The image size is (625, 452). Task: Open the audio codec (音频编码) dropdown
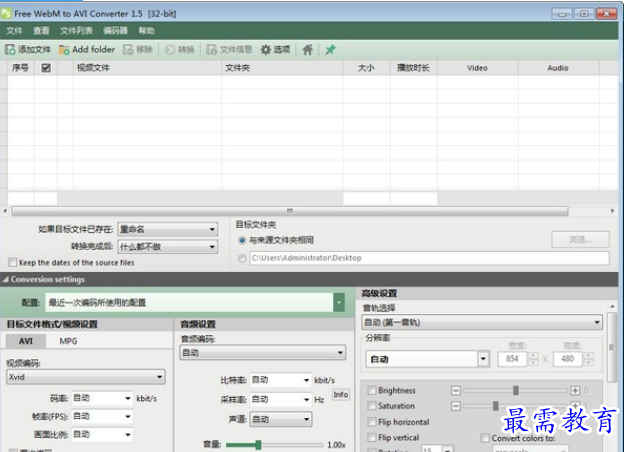coord(263,352)
